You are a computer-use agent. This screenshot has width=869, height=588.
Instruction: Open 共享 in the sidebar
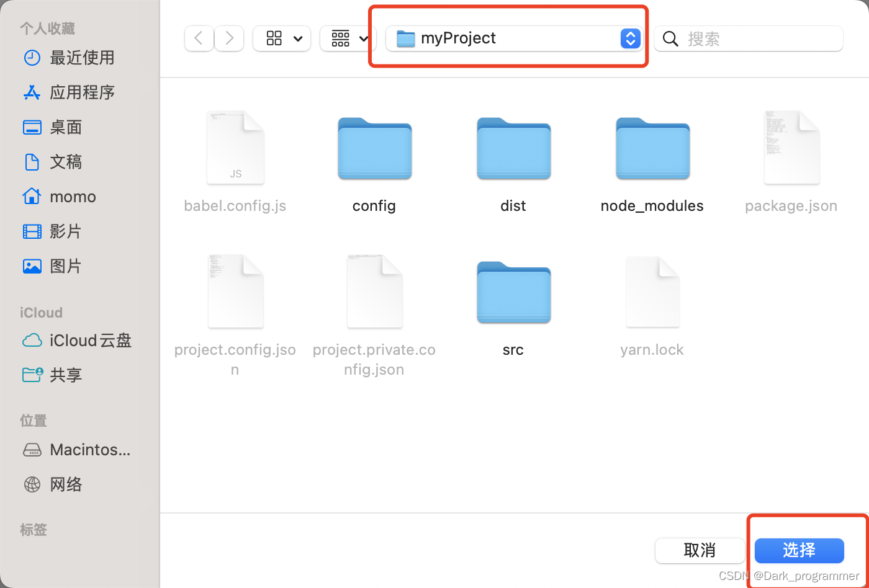52,375
